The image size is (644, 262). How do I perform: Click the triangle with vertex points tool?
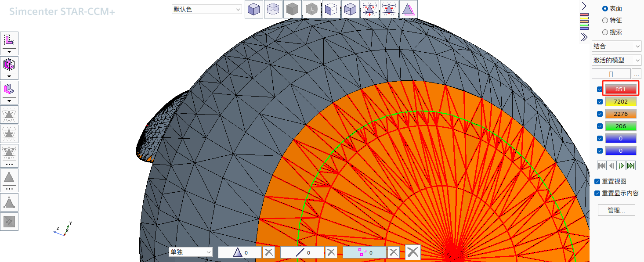(9, 202)
